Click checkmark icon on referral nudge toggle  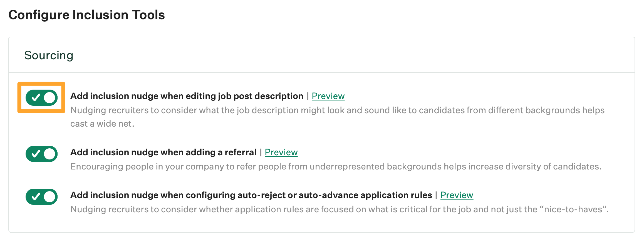(36, 154)
